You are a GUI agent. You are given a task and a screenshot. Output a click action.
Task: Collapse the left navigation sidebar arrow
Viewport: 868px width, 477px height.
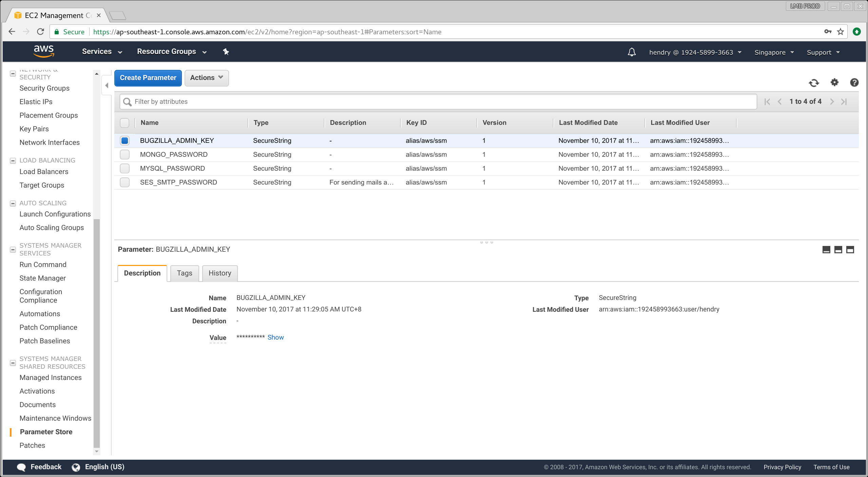(x=107, y=85)
